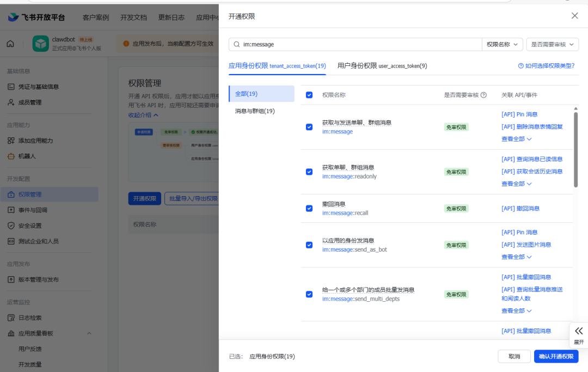Image resolution: width=588 pixels, height=372 pixels.
Task: Click the permission flow diagram thumbnail
Action: click(174, 152)
